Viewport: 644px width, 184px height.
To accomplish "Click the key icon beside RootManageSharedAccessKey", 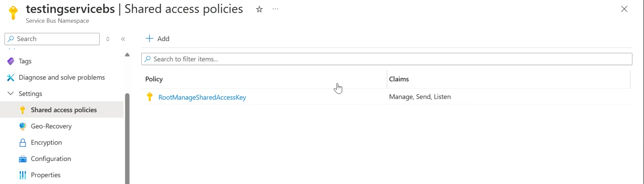I will tap(150, 97).
